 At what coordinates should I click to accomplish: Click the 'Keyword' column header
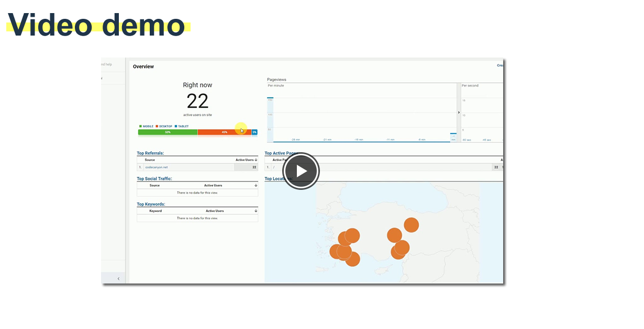156,211
